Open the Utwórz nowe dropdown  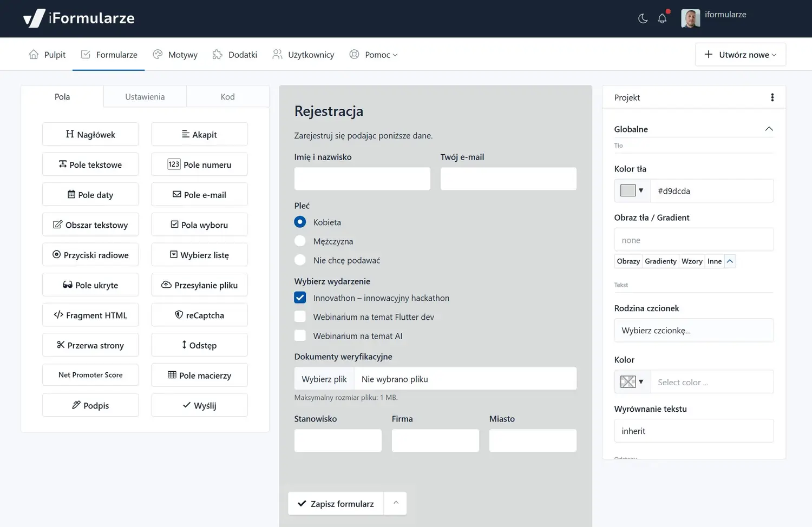pyautogui.click(x=740, y=55)
